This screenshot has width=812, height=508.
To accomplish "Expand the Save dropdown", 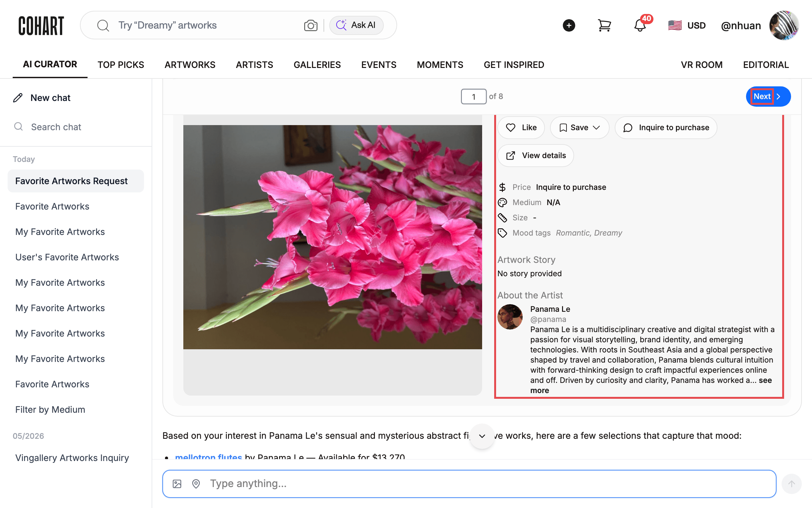I will point(580,128).
